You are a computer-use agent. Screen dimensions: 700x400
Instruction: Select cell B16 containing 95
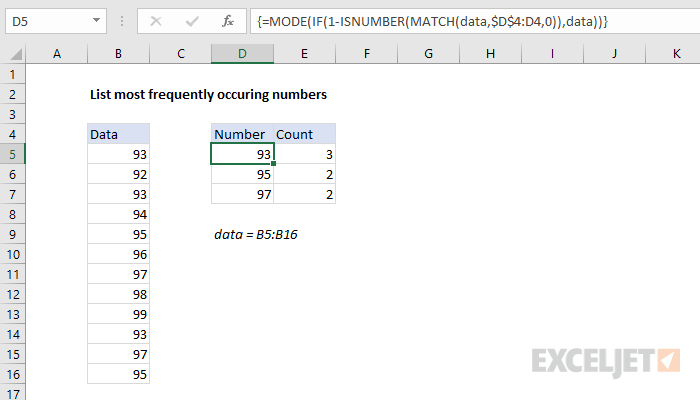[x=118, y=374]
